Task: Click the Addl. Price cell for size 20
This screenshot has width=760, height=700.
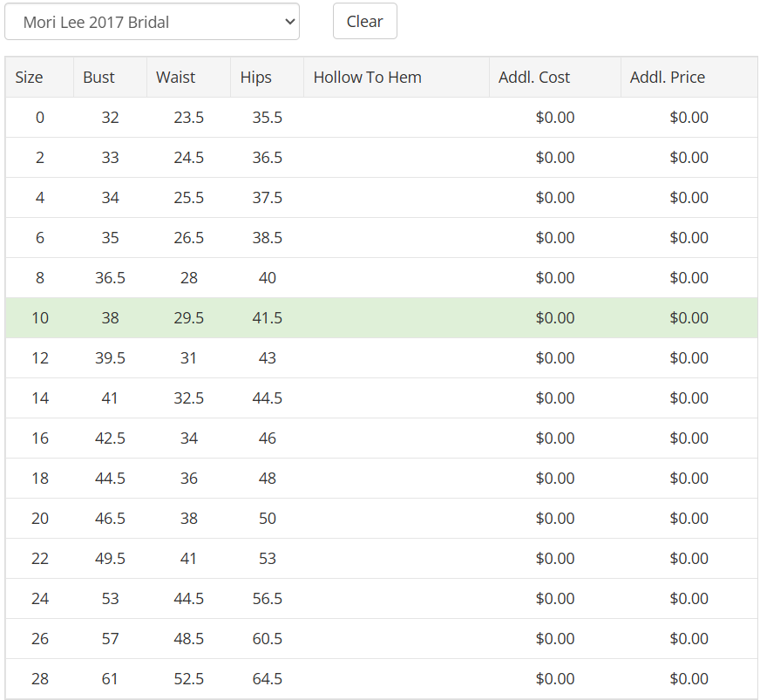Action: pyautogui.click(x=689, y=518)
